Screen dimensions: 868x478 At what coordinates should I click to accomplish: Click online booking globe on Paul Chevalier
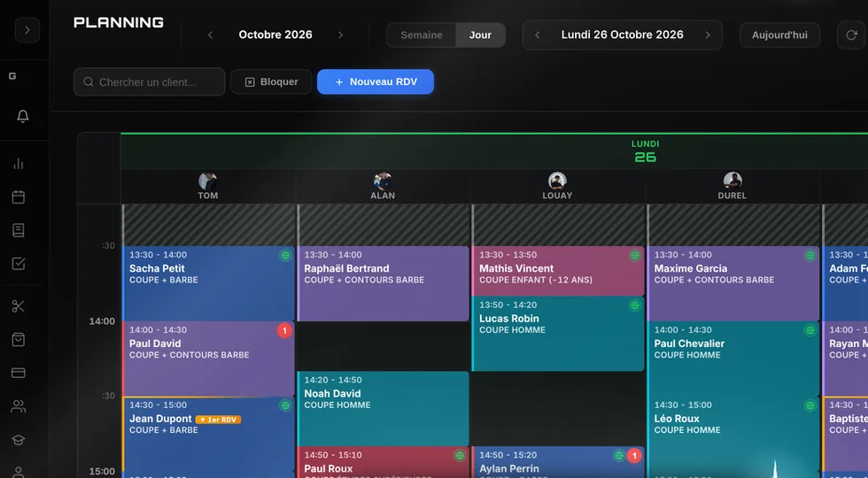pyautogui.click(x=810, y=330)
